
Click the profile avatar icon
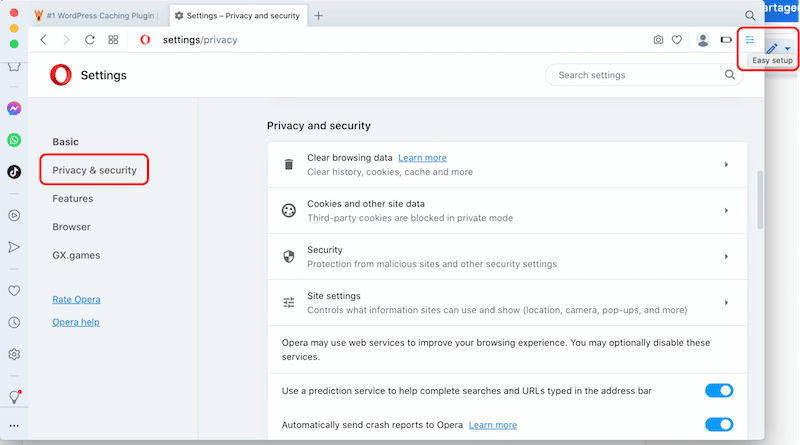coord(702,40)
